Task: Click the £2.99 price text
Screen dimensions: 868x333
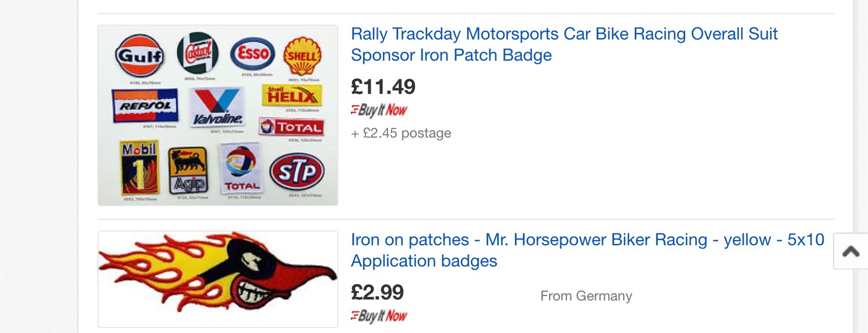Action: click(377, 293)
